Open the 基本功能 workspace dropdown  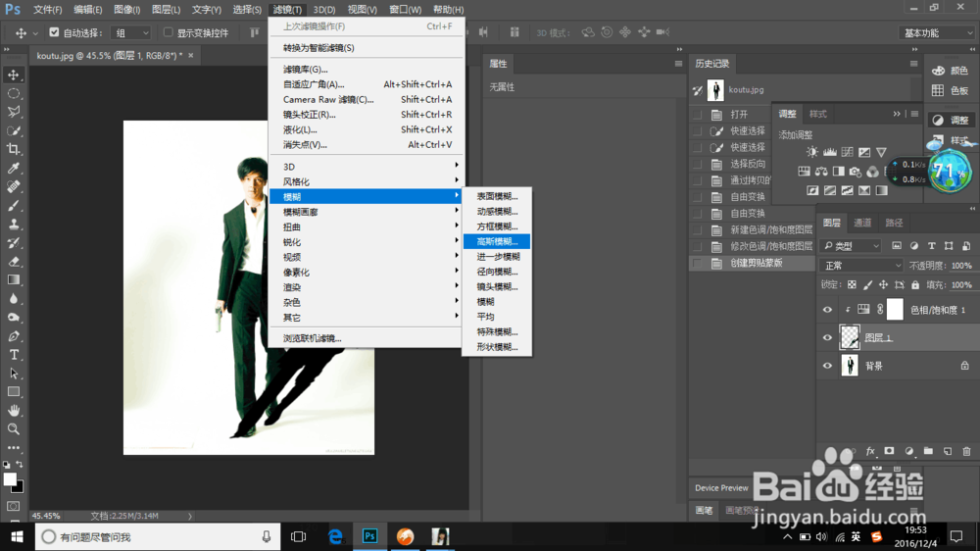pos(937,32)
